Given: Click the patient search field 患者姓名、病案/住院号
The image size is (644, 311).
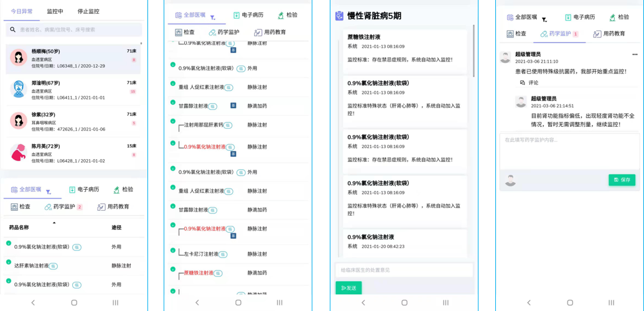Looking at the screenshot, I should pos(74,30).
